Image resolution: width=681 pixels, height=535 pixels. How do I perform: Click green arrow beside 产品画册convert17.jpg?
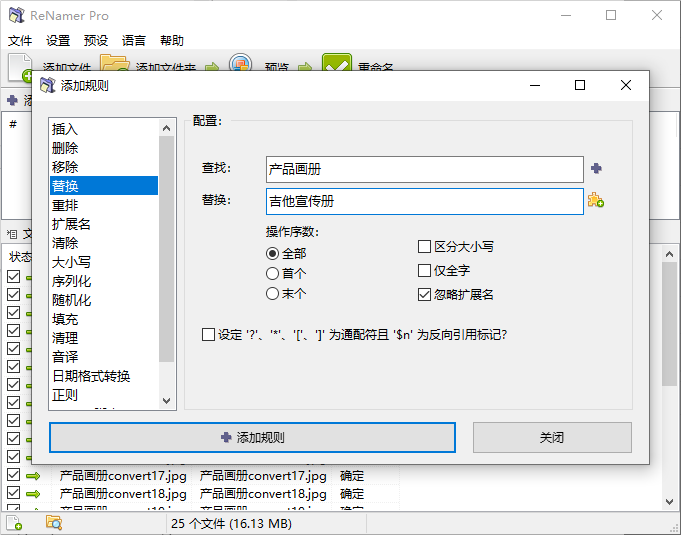[33, 476]
